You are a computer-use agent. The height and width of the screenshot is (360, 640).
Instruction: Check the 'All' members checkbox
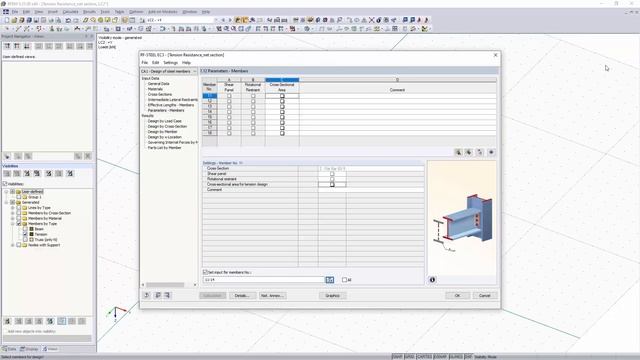point(344,280)
